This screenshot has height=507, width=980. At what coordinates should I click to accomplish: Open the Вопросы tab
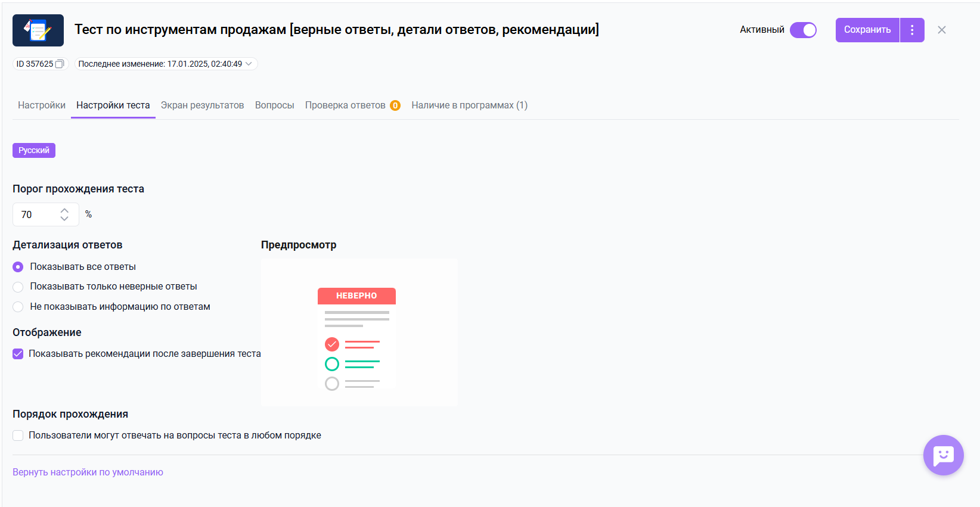[x=274, y=105]
